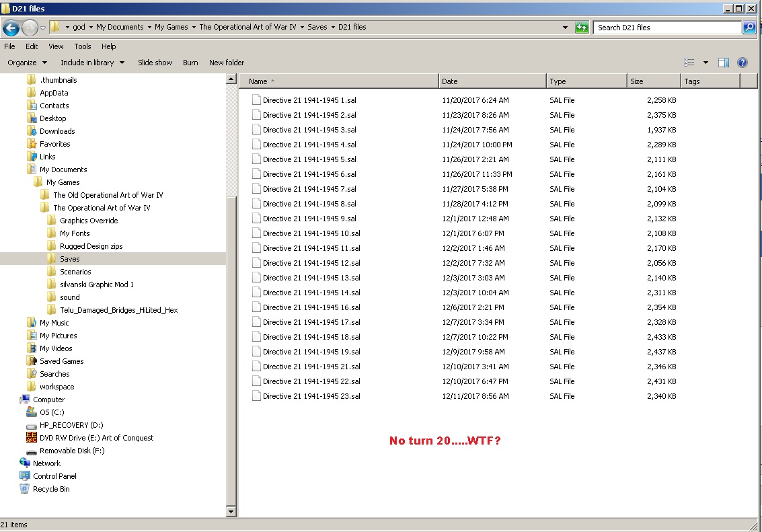This screenshot has width=762, height=532.
Task: Select the Desktop icon in tree
Action: pyautogui.click(x=31, y=118)
